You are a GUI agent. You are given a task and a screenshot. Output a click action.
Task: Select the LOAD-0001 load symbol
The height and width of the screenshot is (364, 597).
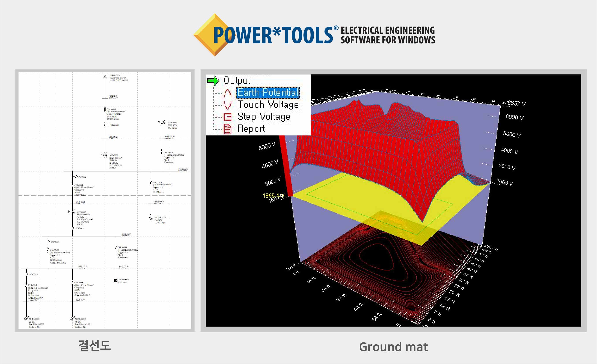point(116,281)
